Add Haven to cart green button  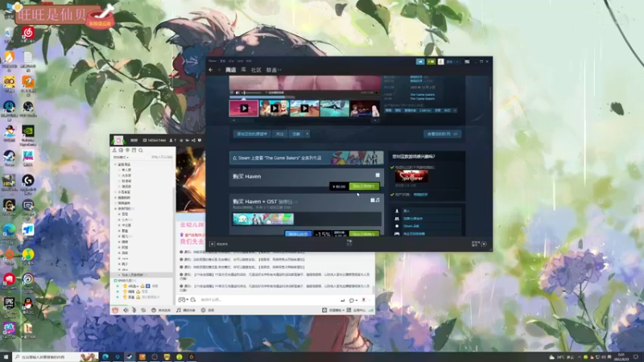[364, 187]
